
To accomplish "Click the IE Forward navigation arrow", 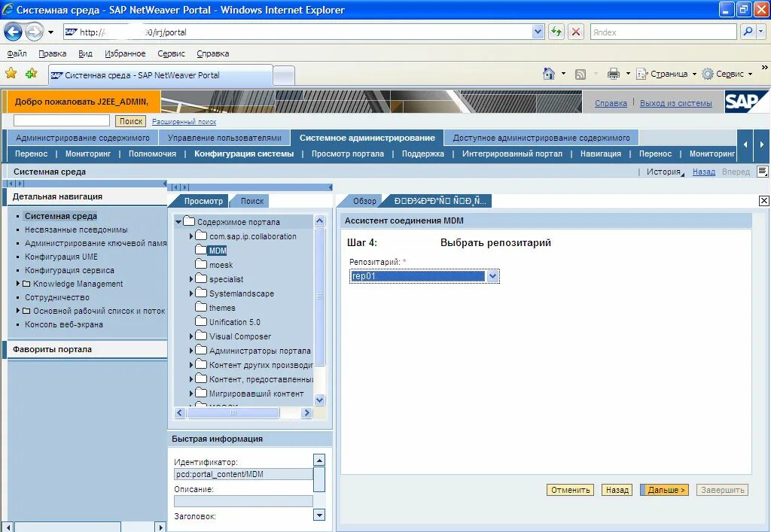I will point(33,32).
